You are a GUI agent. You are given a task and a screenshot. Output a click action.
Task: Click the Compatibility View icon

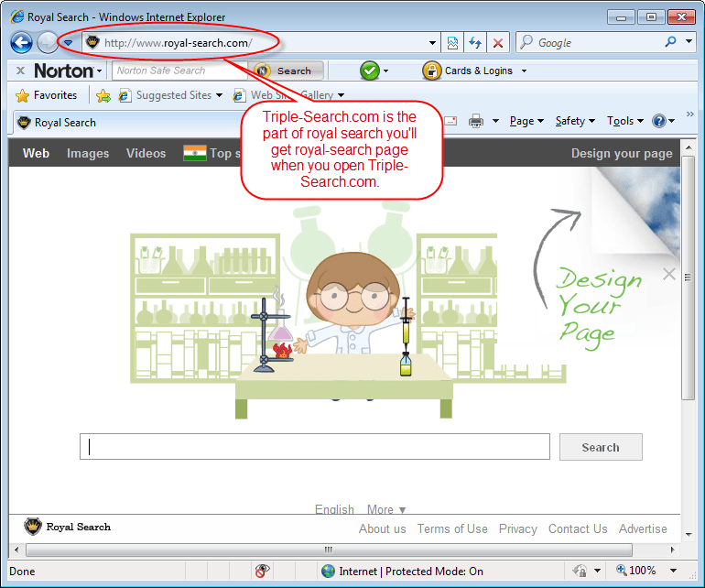click(452, 43)
